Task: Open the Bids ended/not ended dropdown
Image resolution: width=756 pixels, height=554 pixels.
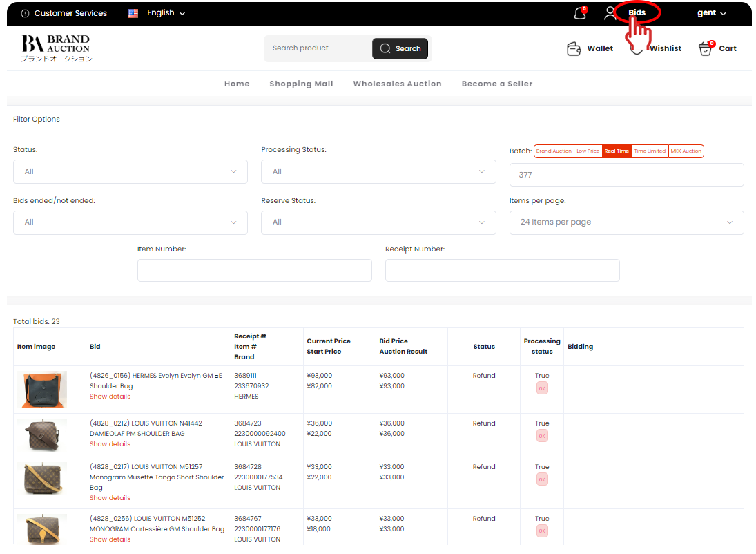Action: [130, 222]
